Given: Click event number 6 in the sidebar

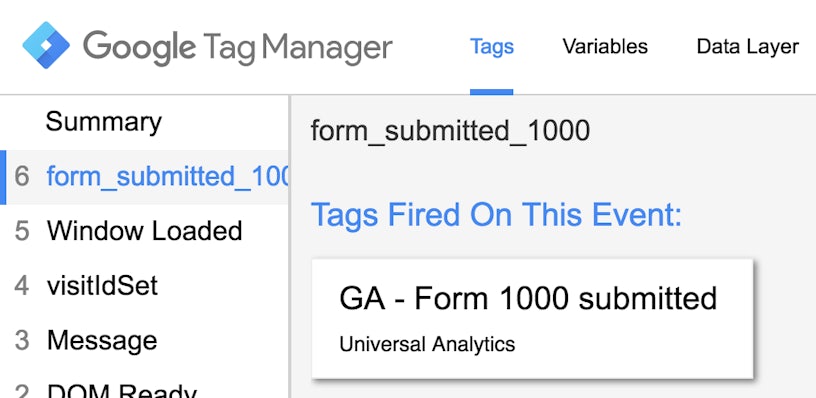Looking at the screenshot, I should [22, 177].
